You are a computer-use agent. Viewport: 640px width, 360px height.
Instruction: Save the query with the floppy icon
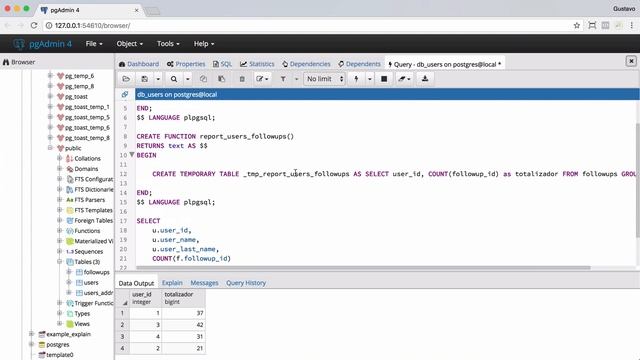(x=144, y=79)
